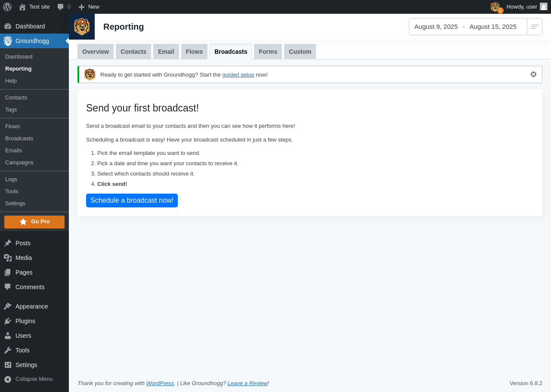Switch to the Contacts report tab

(x=133, y=52)
